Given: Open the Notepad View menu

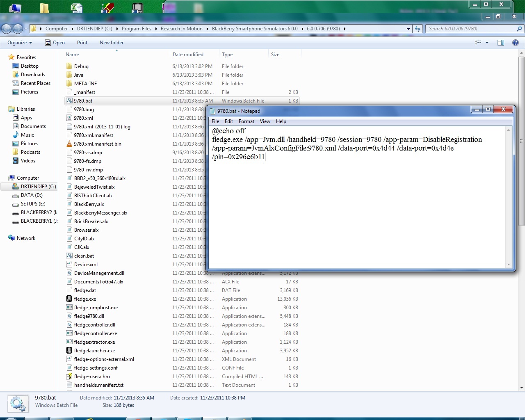Looking at the screenshot, I should click(x=265, y=121).
